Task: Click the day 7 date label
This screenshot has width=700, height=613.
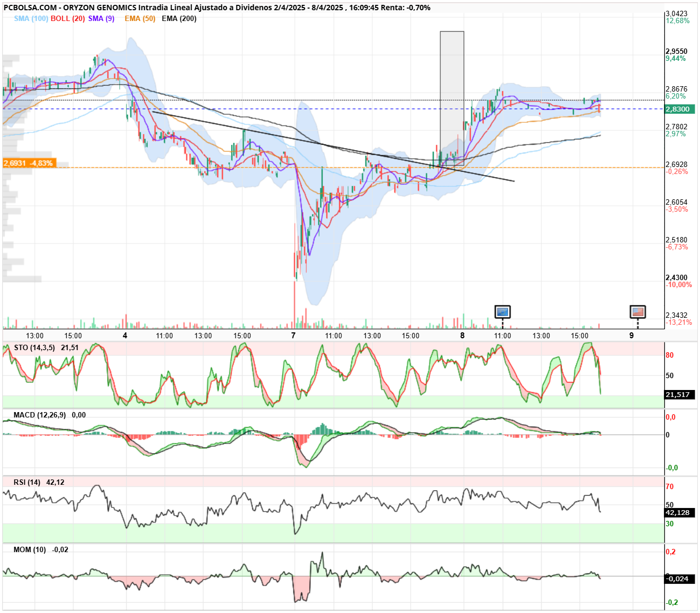Action: pyautogui.click(x=293, y=335)
